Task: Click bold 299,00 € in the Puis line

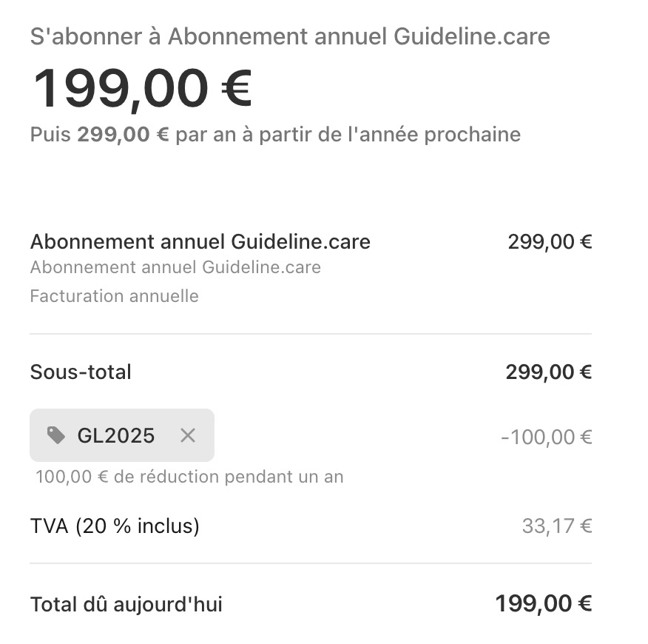Action: coord(123,135)
